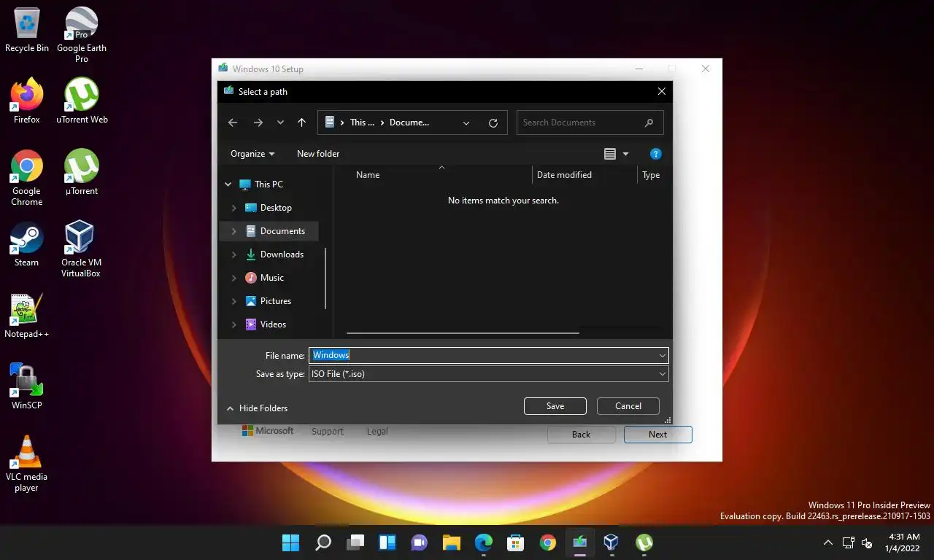This screenshot has height=560, width=934.
Task: Select Notepad++ desktop shortcut
Action: point(27,316)
